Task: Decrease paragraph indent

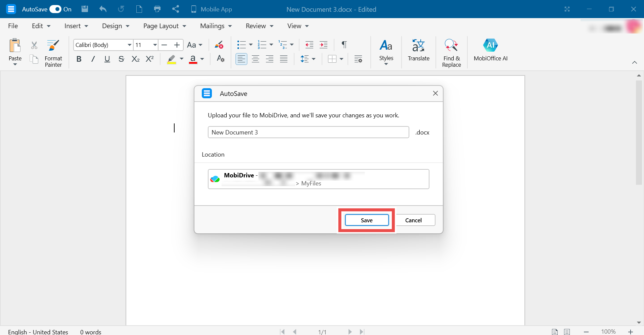Action: (x=309, y=45)
